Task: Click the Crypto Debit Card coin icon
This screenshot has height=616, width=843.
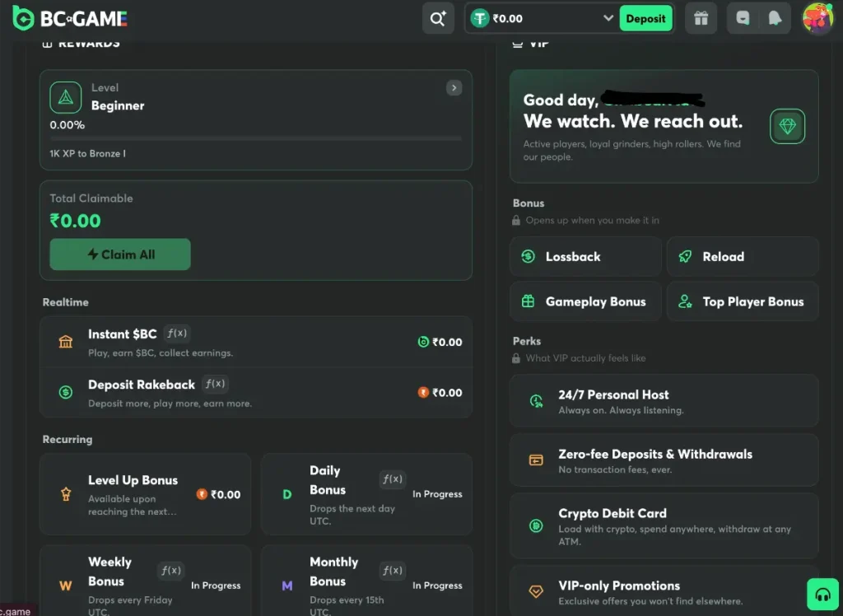Action: 536,525
